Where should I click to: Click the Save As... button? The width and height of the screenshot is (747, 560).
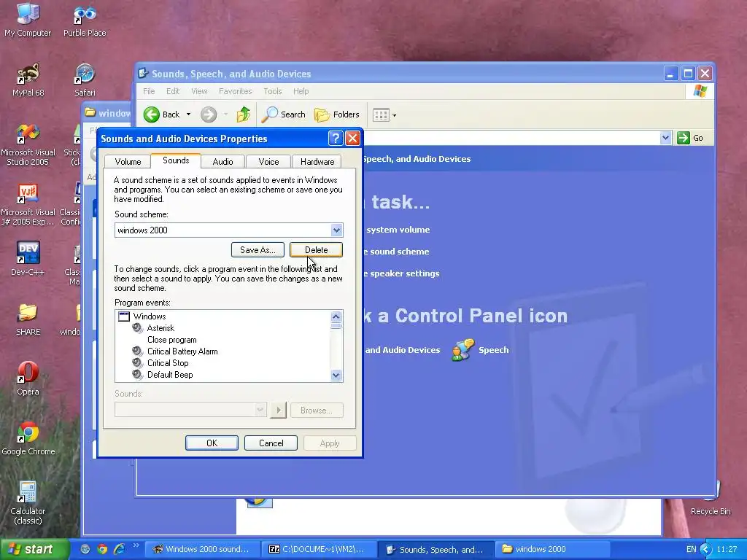(258, 250)
